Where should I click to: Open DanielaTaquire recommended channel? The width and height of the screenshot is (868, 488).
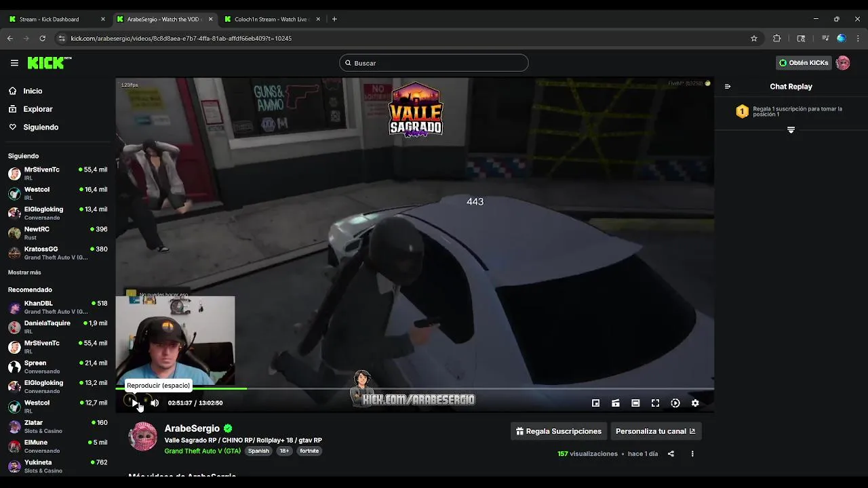click(58, 327)
